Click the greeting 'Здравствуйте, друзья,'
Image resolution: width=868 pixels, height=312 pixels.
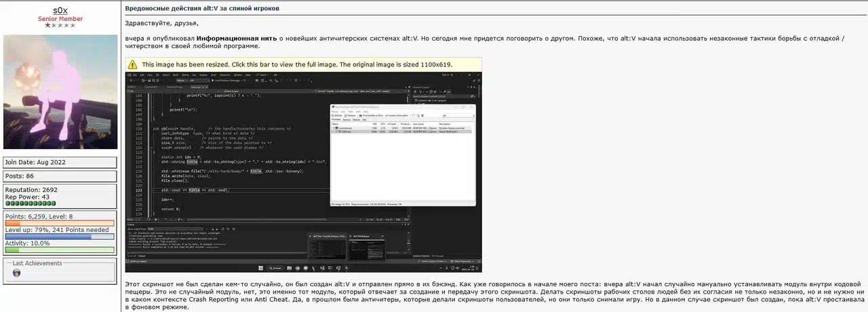[x=161, y=24]
